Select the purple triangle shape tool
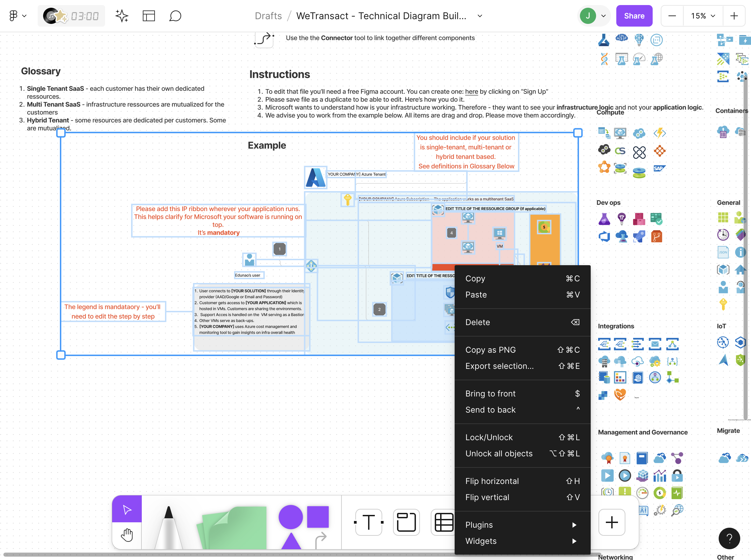This screenshot has height=560, width=751. click(291, 541)
